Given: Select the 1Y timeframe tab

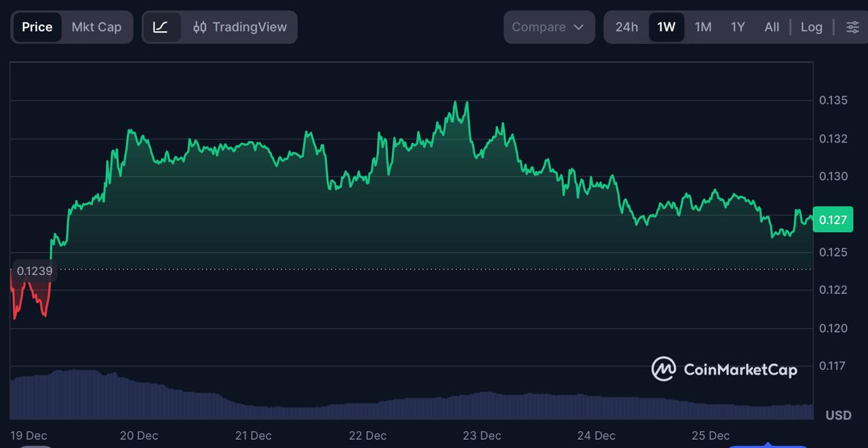Looking at the screenshot, I should click(738, 27).
